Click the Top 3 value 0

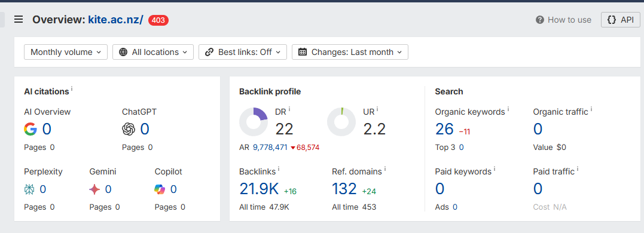click(461, 147)
